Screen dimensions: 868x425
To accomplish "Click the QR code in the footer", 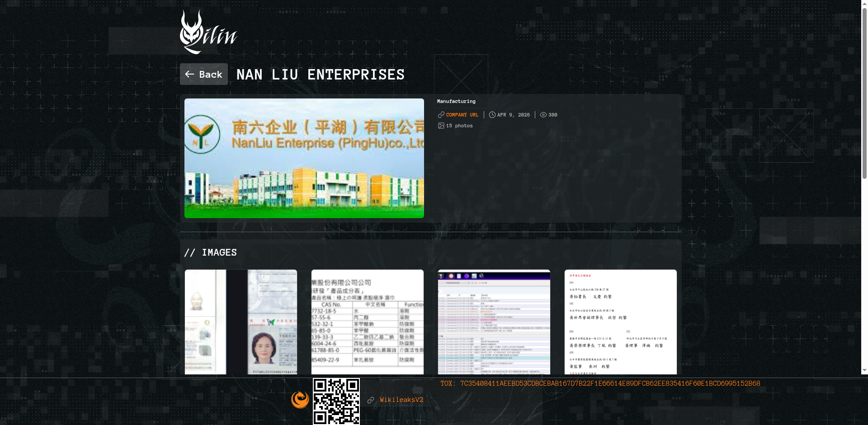I will coord(336,402).
